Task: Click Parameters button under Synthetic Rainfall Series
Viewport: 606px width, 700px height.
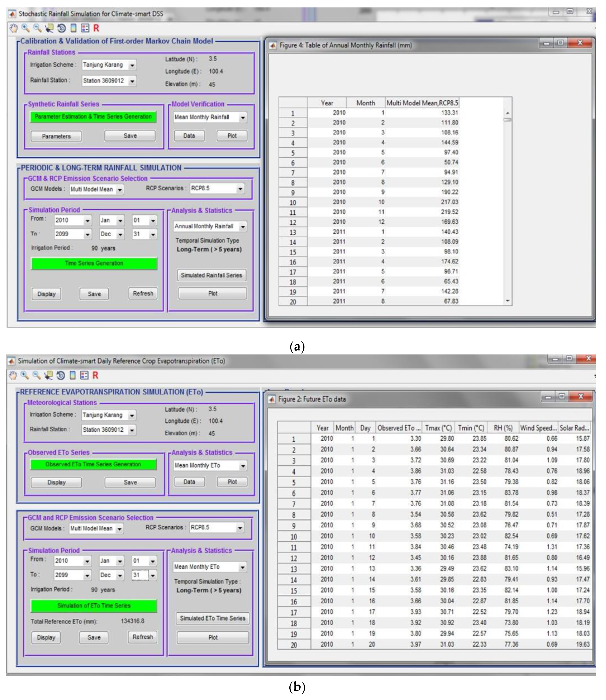Action: click(56, 136)
